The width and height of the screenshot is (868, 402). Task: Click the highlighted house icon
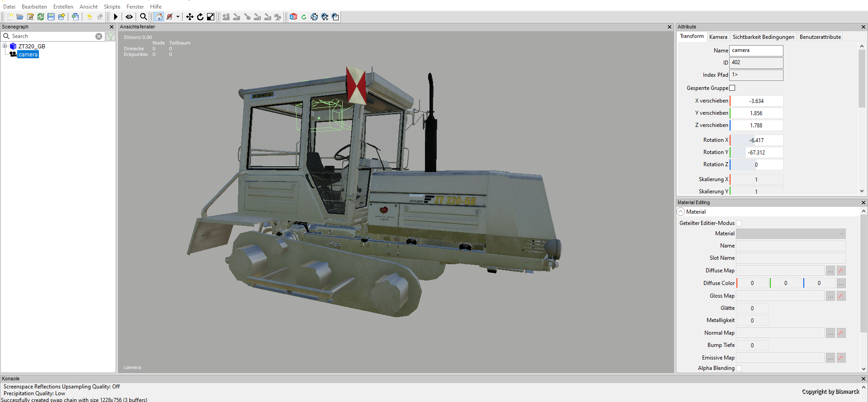pyautogui.click(x=159, y=17)
